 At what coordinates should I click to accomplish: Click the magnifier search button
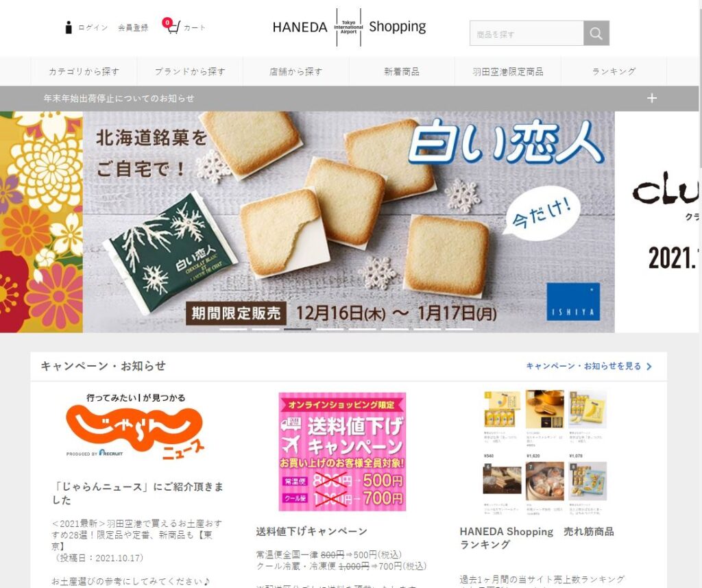(596, 33)
